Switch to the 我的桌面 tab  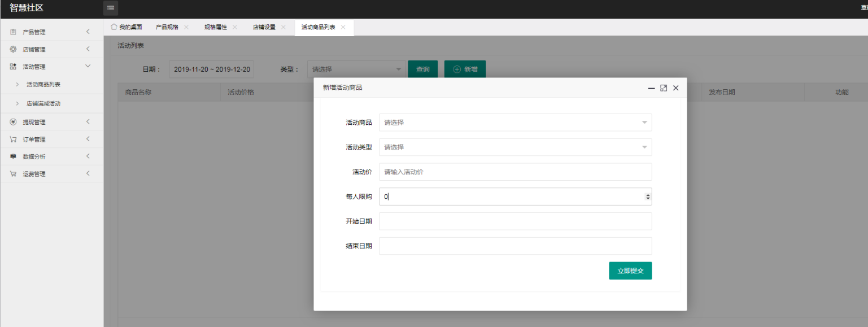pos(127,27)
